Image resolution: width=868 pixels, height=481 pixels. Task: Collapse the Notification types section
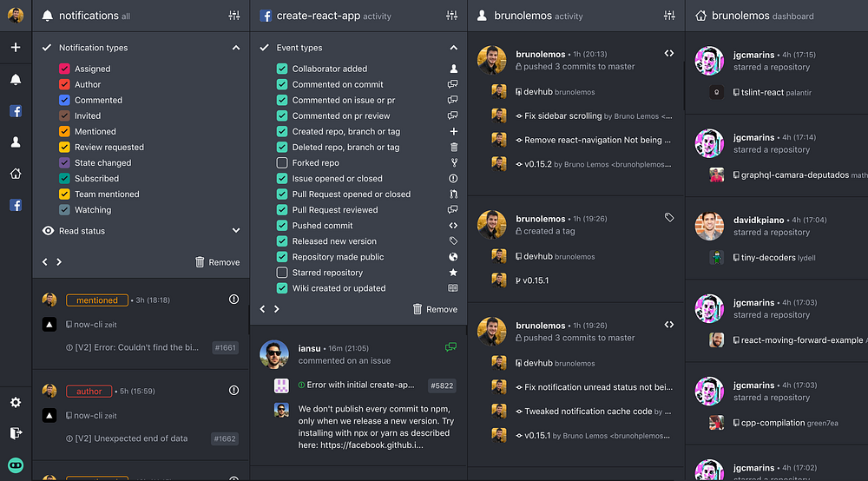click(x=236, y=48)
